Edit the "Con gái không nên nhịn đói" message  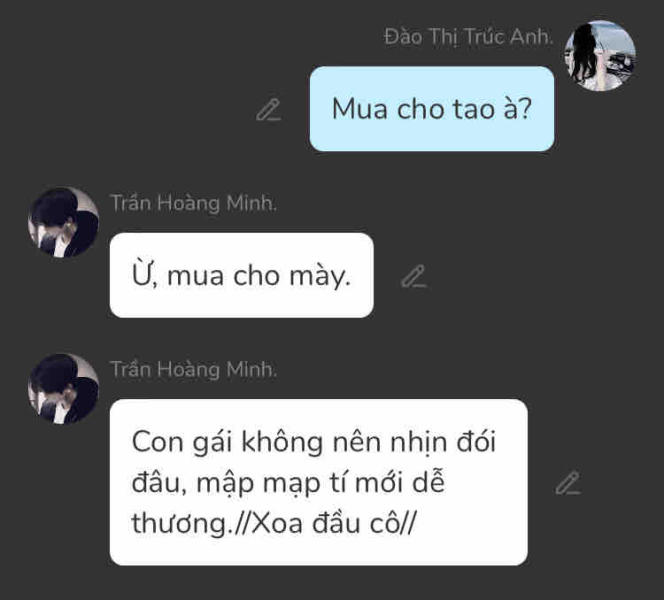point(568,483)
